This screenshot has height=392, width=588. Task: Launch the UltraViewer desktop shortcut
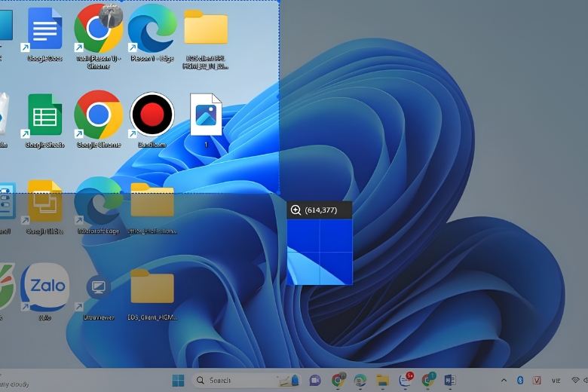click(x=99, y=296)
